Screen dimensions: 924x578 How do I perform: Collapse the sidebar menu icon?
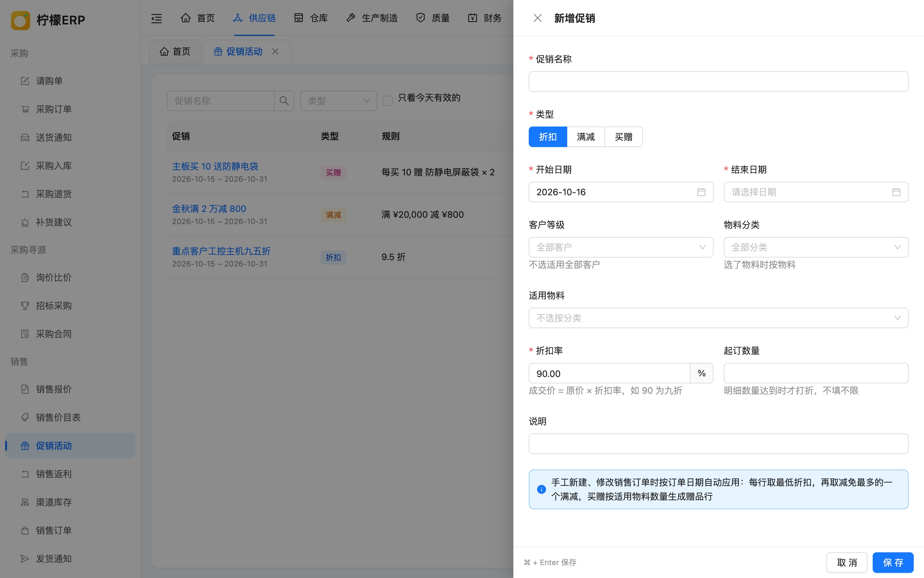(157, 18)
